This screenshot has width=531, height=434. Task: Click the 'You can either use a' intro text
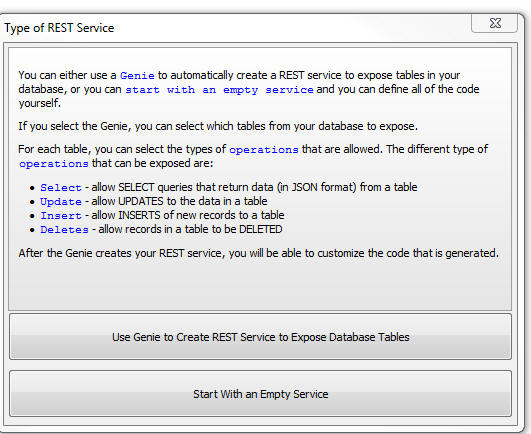pos(67,75)
